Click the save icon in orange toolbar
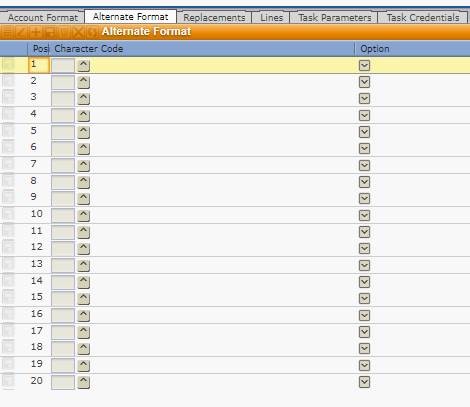The image size is (470, 407). coord(50,32)
